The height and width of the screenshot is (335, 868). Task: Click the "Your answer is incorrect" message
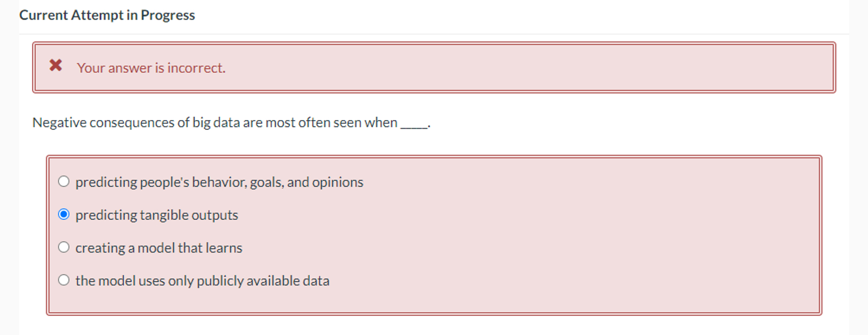click(x=150, y=68)
